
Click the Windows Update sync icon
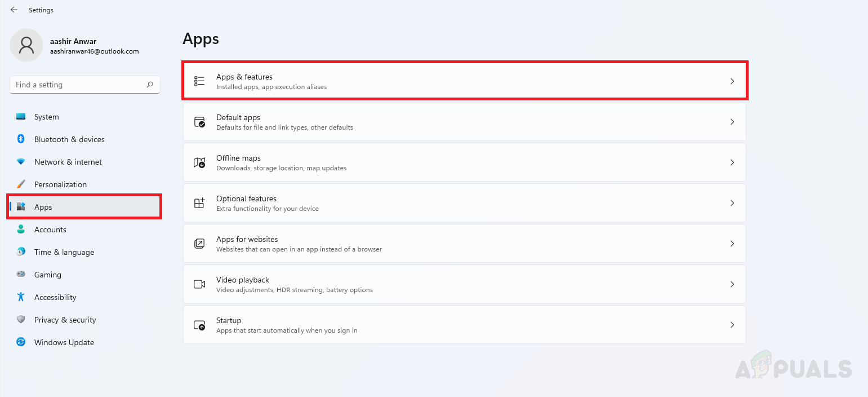pyautogui.click(x=21, y=342)
